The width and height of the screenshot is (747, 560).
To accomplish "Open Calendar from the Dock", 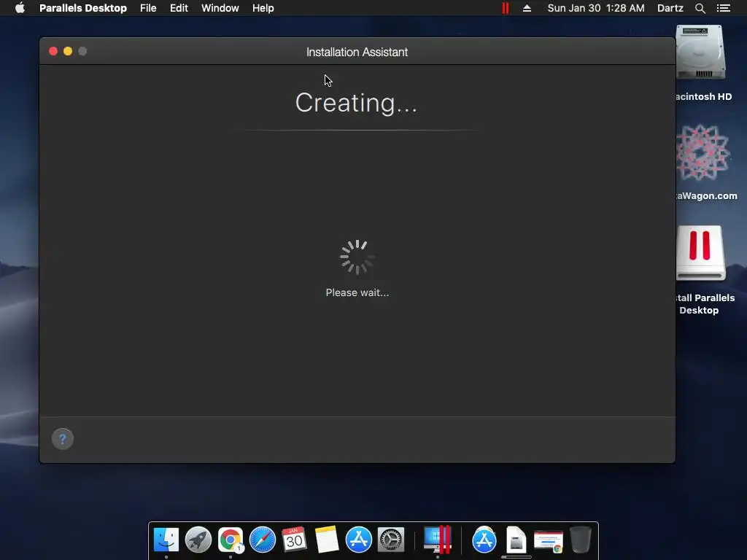I will point(294,540).
